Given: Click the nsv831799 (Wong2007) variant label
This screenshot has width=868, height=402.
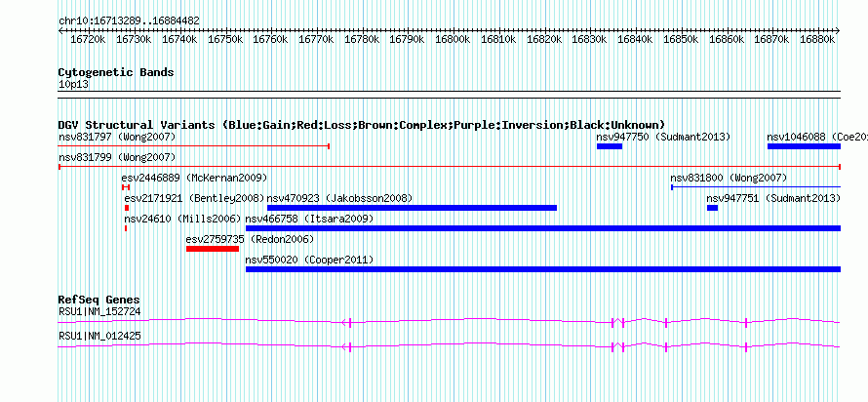Looking at the screenshot, I should (x=117, y=157).
